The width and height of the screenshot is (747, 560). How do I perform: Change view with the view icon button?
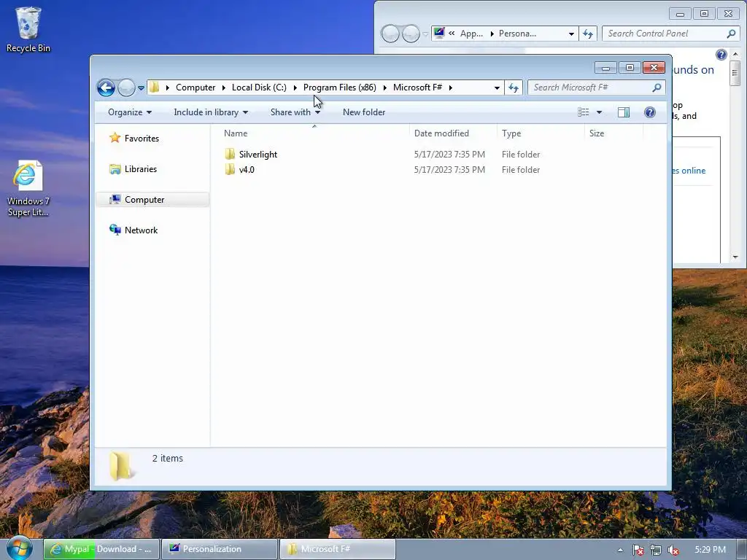pos(583,112)
